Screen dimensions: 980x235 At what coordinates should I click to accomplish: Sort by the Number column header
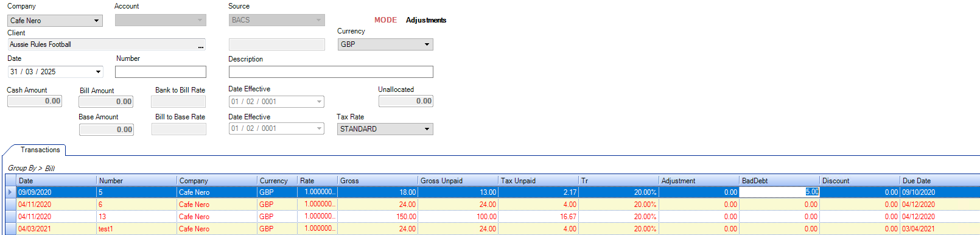(x=137, y=181)
